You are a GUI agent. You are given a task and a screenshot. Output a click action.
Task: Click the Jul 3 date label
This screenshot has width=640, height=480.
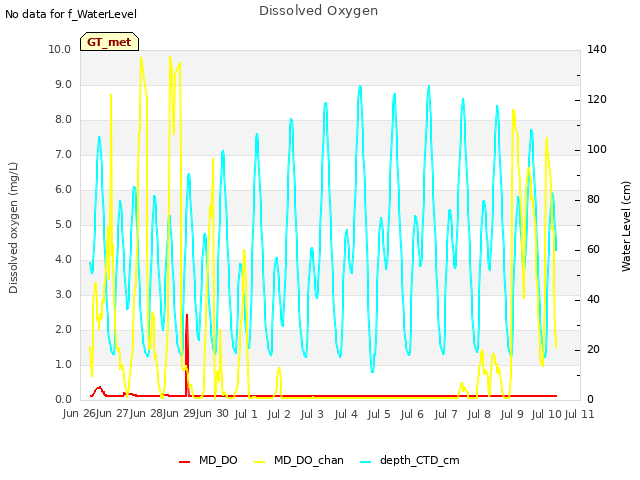click(312, 414)
